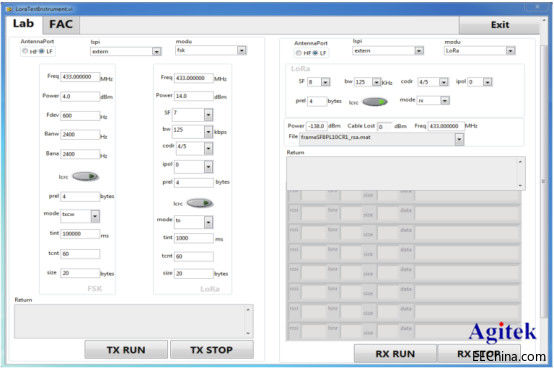Toggle lcrc switch in TX LoRa column
This screenshot has width=554, height=369.
(x=200, y=203)
